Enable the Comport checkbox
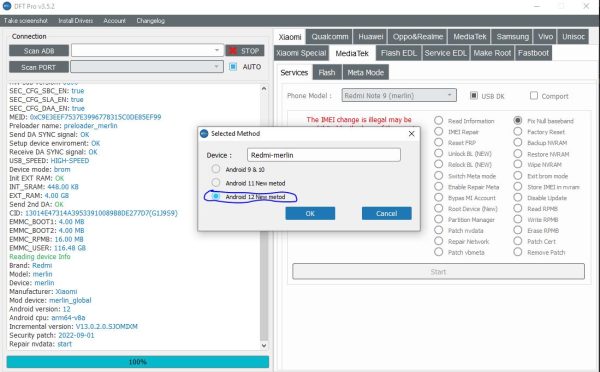The width and height of the screenshot is (600, 372). 534,95
